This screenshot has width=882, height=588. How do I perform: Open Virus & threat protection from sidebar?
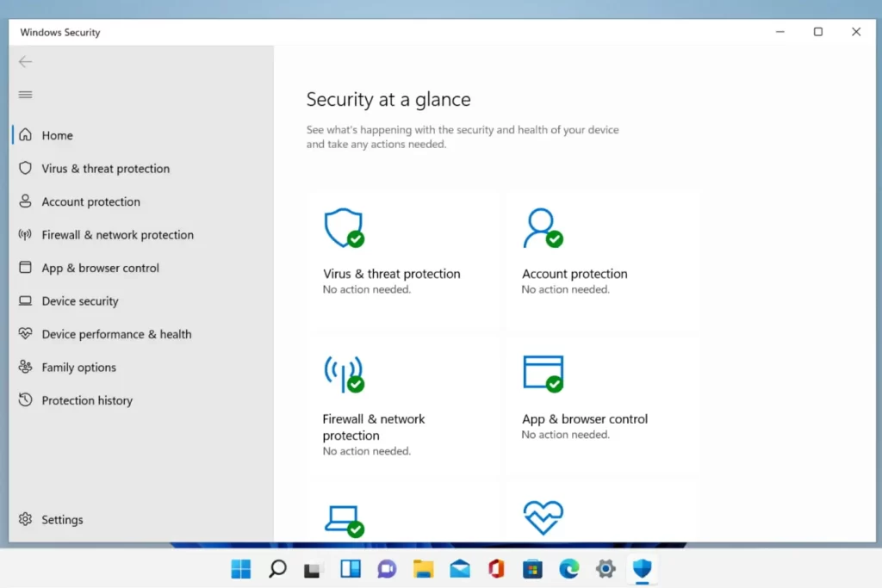(105, 169)
